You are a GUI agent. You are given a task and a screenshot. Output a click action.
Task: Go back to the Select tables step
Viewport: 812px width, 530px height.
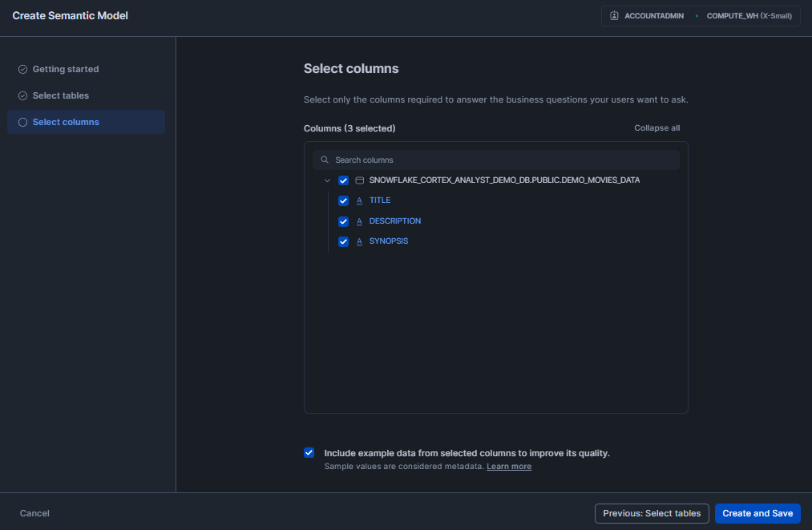652,513
